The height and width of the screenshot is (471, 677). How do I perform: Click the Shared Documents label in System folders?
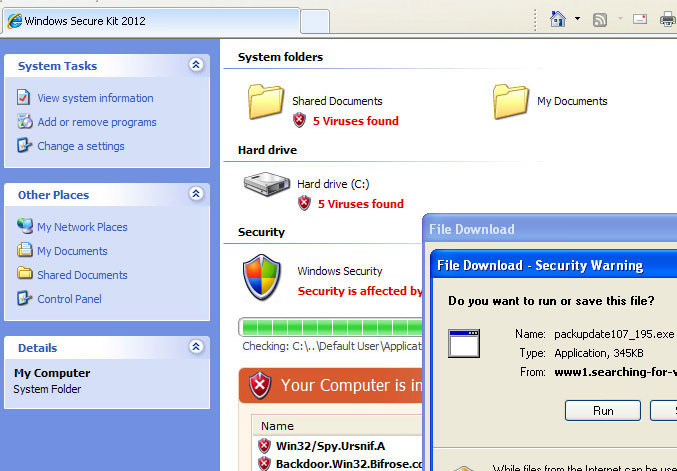337,101
